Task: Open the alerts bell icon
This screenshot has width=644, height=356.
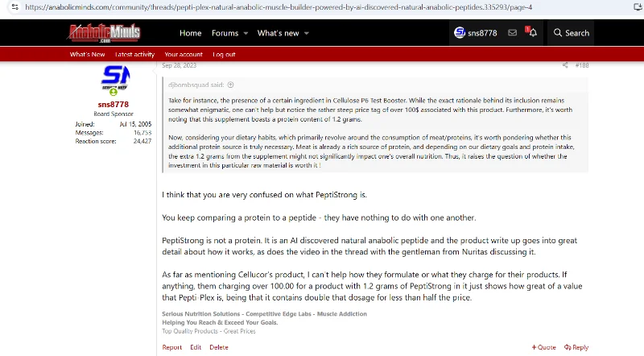Action: pyautogui.click(x=533, y=32)
